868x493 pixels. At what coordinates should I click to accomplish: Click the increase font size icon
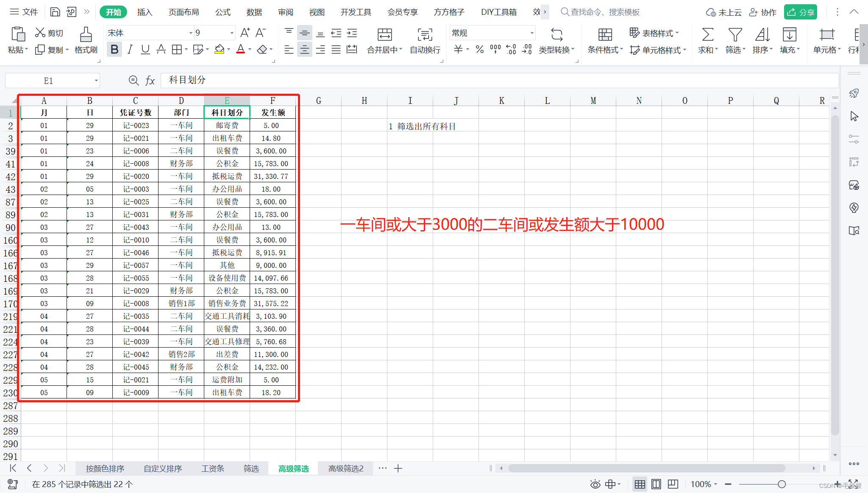[x=245, y=33]
